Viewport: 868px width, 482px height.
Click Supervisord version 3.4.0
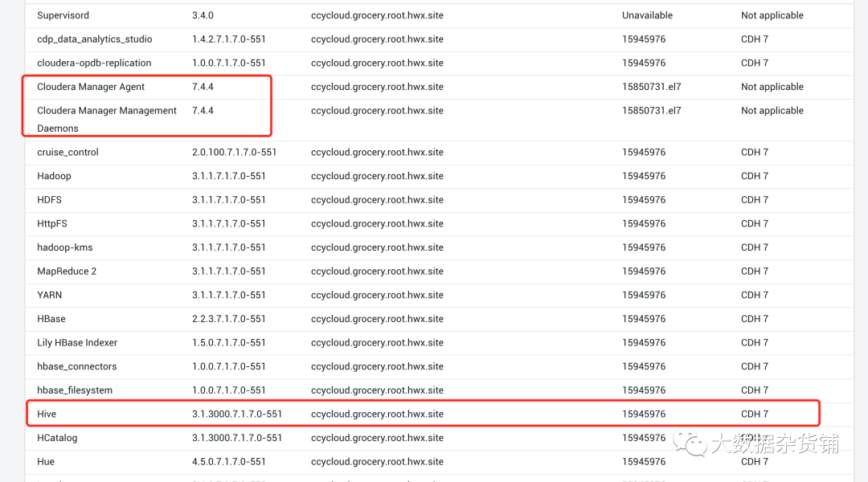203,15
